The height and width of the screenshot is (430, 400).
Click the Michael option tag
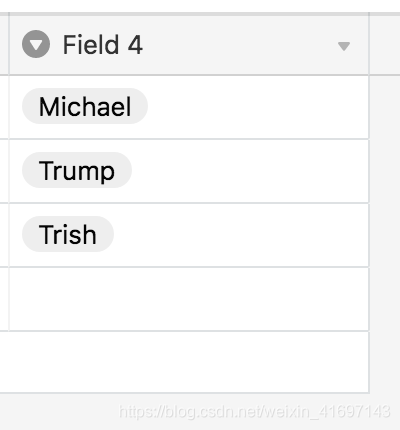pyautogui.click(x=85, y=106)
